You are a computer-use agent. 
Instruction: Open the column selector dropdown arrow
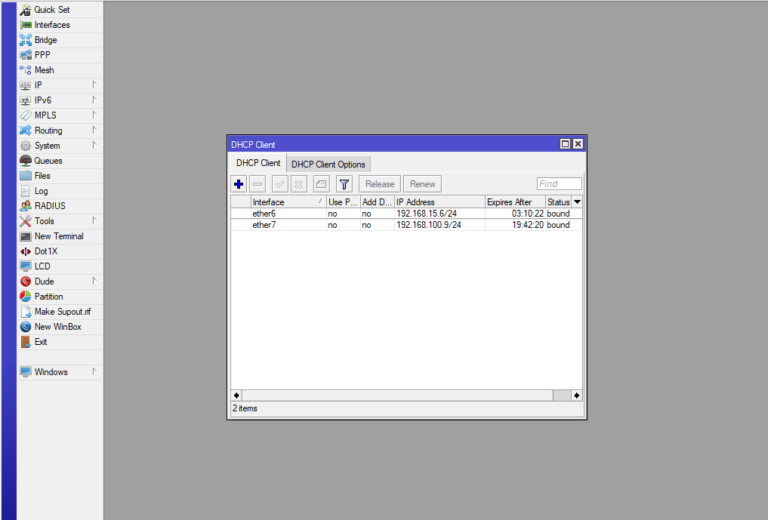pyautogui.click(x=577, y=202)
